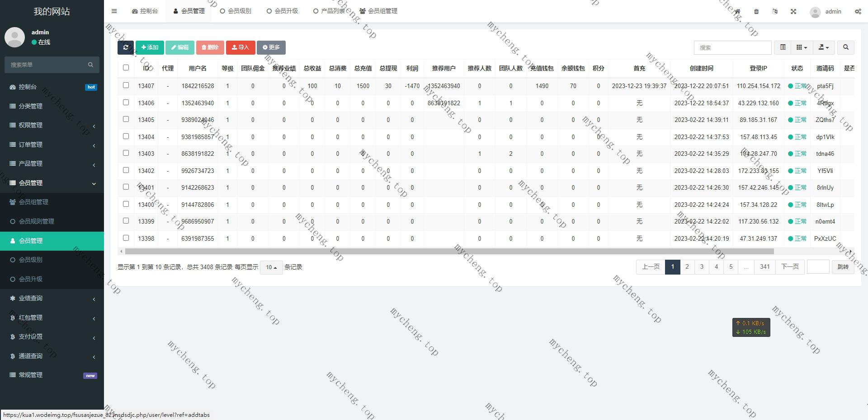Screen dimensions: 868x420
Task: Open the settings gears icon
Action: [x=858, y=12]
